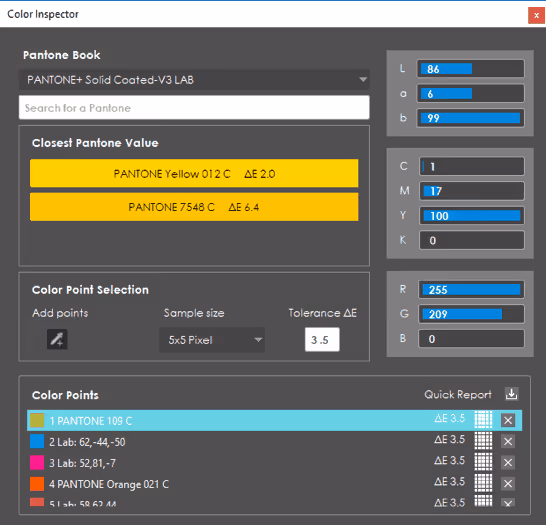Open the Pantone Book dropdown

(x=194, y=80)
